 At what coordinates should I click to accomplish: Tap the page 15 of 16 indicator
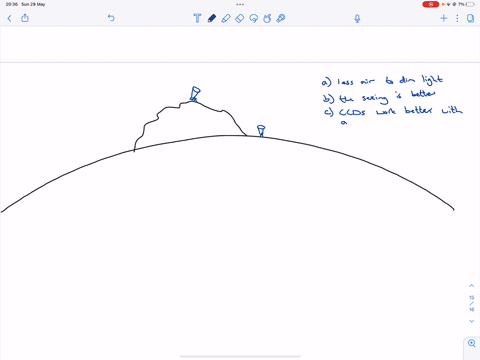[x=471, y=303]
